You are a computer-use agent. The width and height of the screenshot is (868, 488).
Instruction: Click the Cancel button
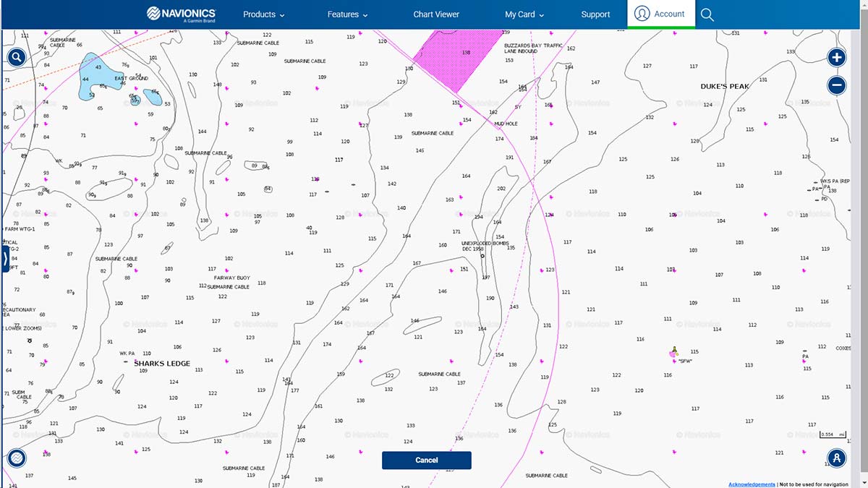coord(427,460)
